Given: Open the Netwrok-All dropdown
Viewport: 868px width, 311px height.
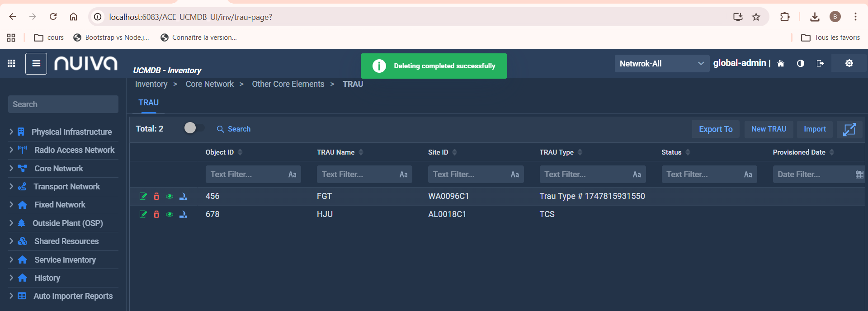Looking at the screenshot, I should coord(661,63).
